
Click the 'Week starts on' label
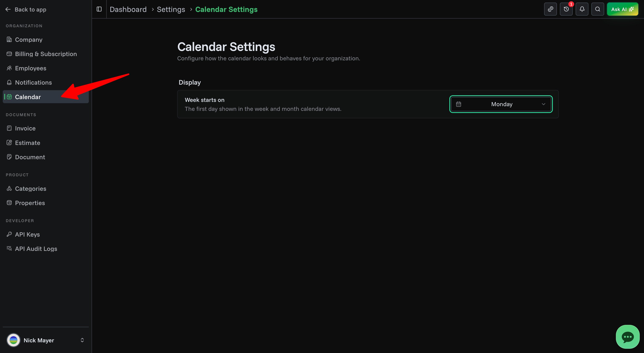pos(204,100)
